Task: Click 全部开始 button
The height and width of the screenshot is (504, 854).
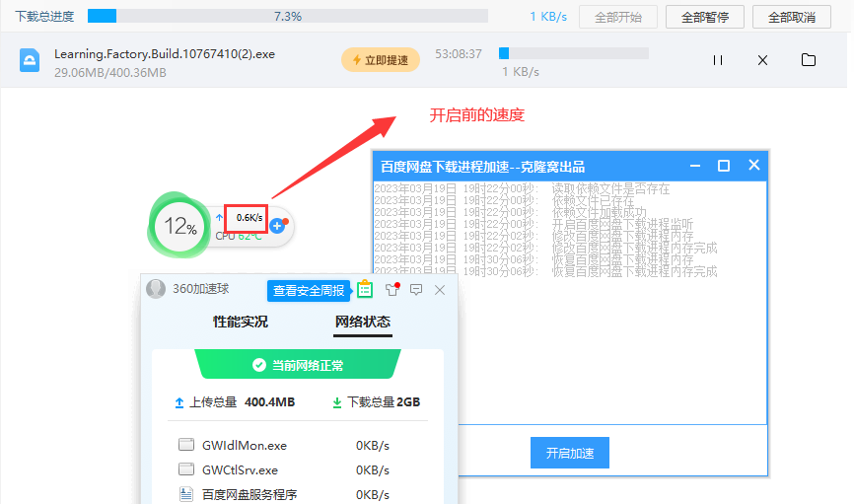Action: [x=618, y=17]
